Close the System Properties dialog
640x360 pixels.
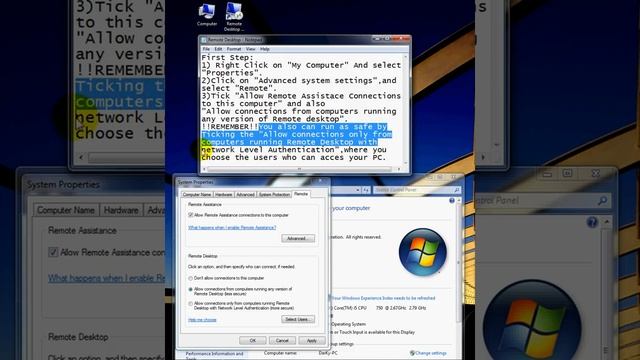(320, 181)
